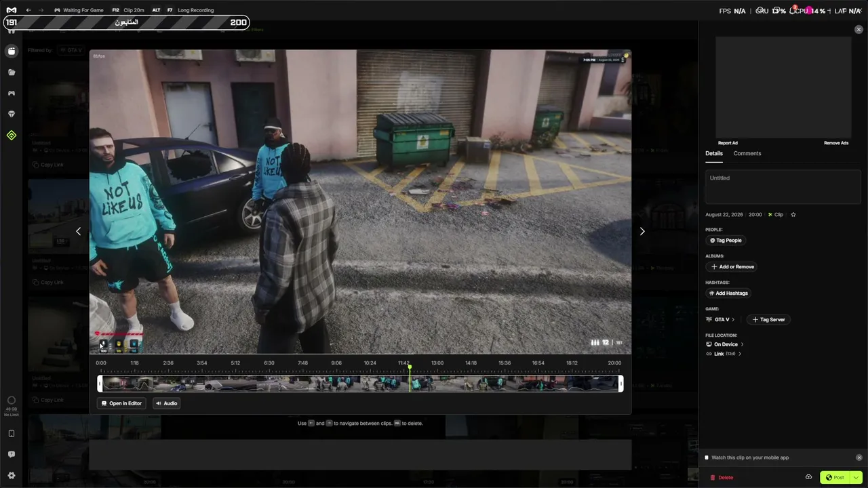Expand the Link (12d) option
Viewport: 868px width, 488px height.
coord(724,354)
